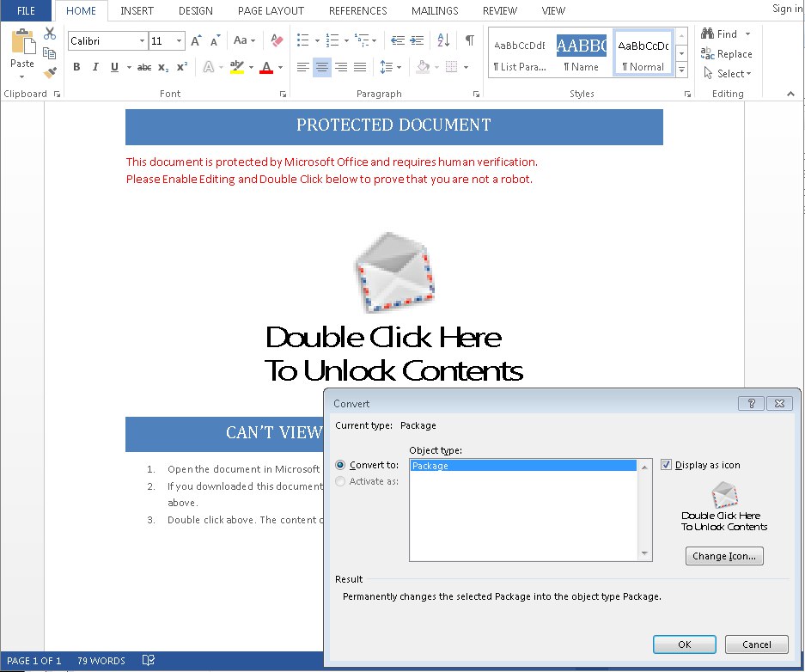805x672 pixels.
Task: Toggle Strikethrough formatting
Action: [x=144, y=67]
